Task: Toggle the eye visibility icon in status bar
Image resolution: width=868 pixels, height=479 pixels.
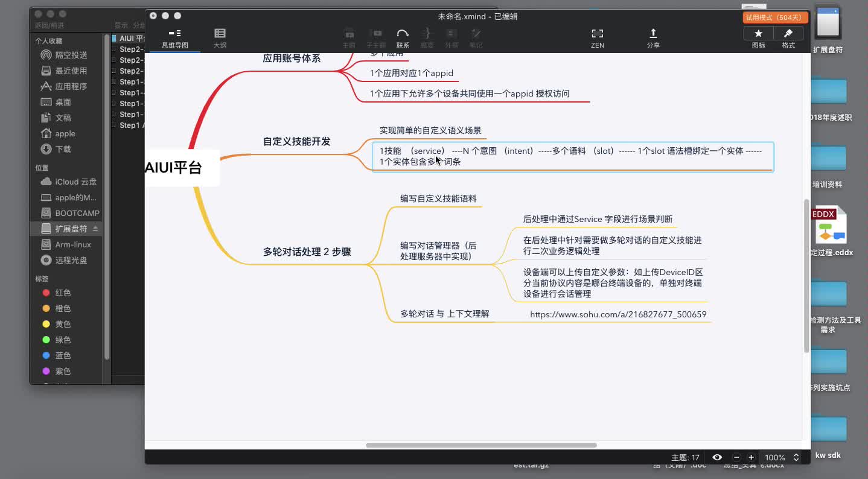Action: [x=717, y=457]
